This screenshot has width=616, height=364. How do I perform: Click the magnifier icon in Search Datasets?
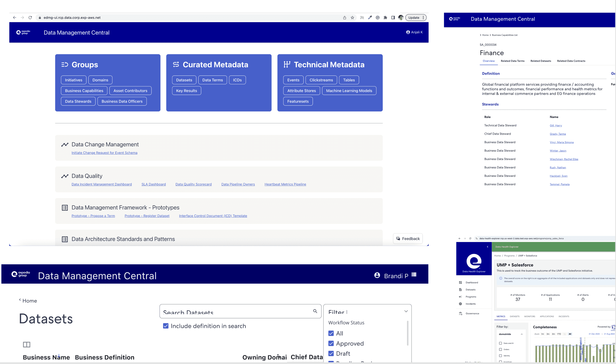pos(315,311)
